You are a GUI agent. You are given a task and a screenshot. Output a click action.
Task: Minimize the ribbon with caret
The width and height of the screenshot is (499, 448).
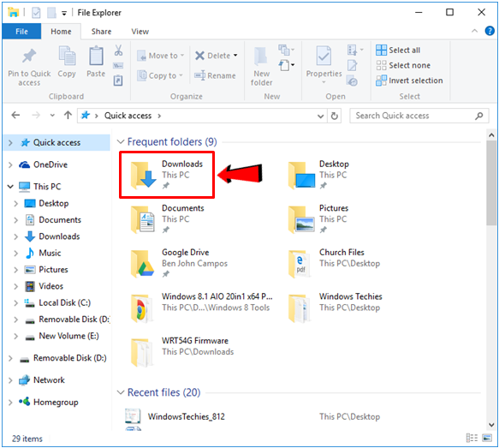tap(474, 31)
